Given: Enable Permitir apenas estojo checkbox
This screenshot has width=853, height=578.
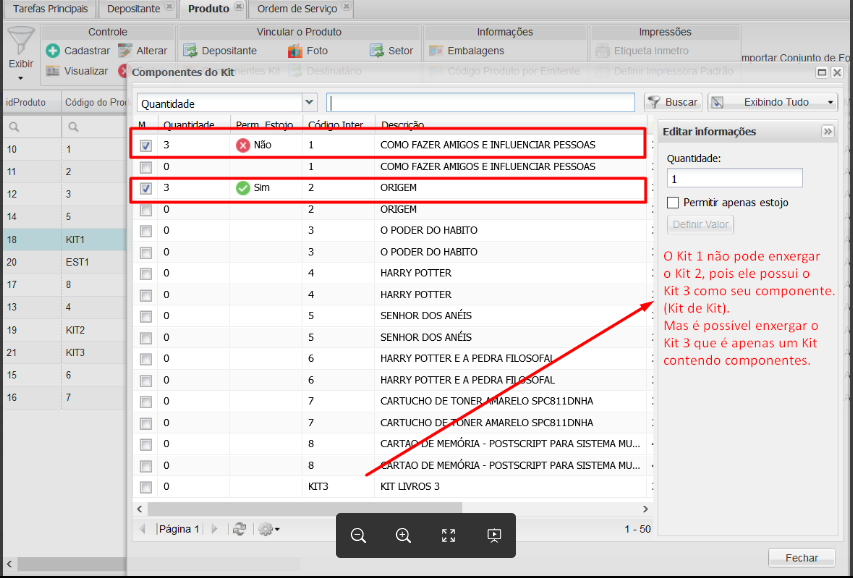Looking at the screenshot, I should click(673, 202).
